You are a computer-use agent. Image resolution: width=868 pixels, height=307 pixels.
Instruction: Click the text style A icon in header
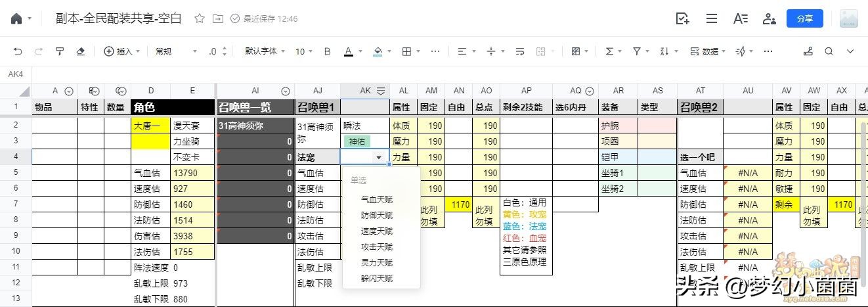tap(741, 18)
